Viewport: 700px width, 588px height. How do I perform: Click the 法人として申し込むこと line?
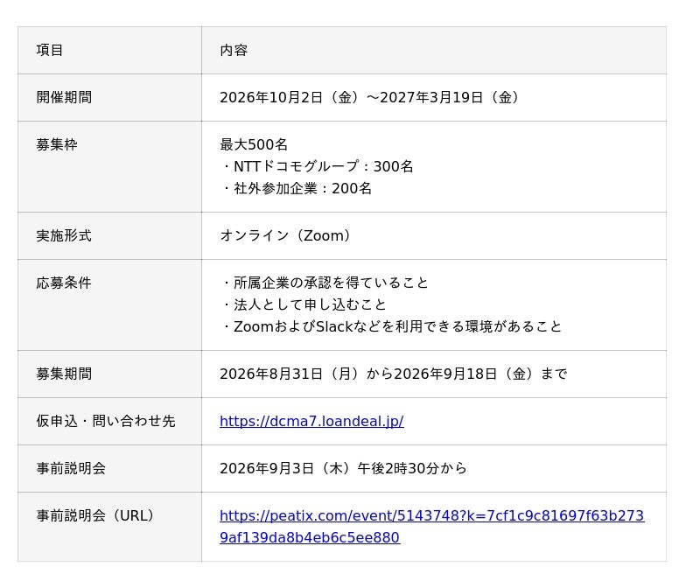coord(303,304)
